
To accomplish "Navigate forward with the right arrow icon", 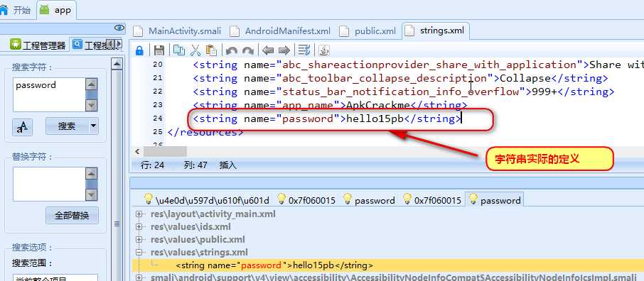I will pyautogui.click(x=284, y=50).
